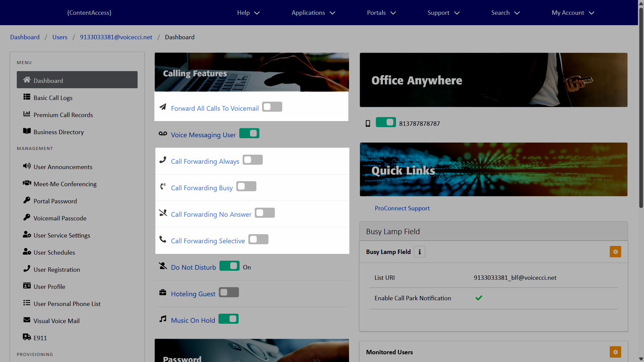Expand the Portals dropdown in header
This screenshot has height=362, width=644.
[381, 13]
